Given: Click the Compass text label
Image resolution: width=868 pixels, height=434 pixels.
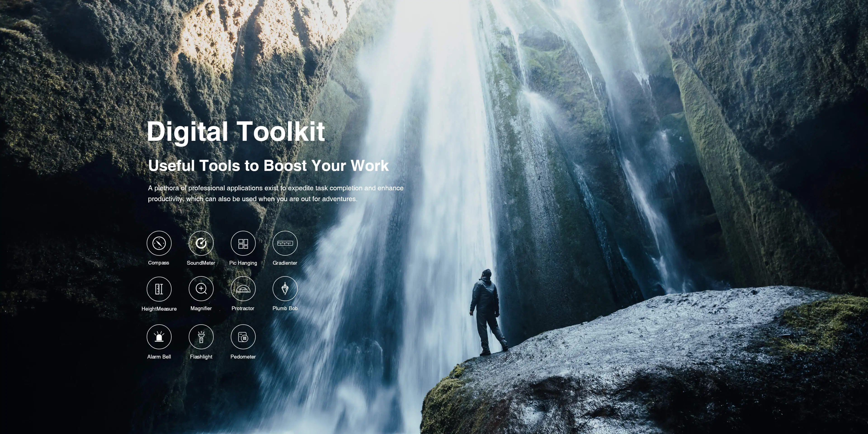Looking at the screenshot, I should 158,263.
